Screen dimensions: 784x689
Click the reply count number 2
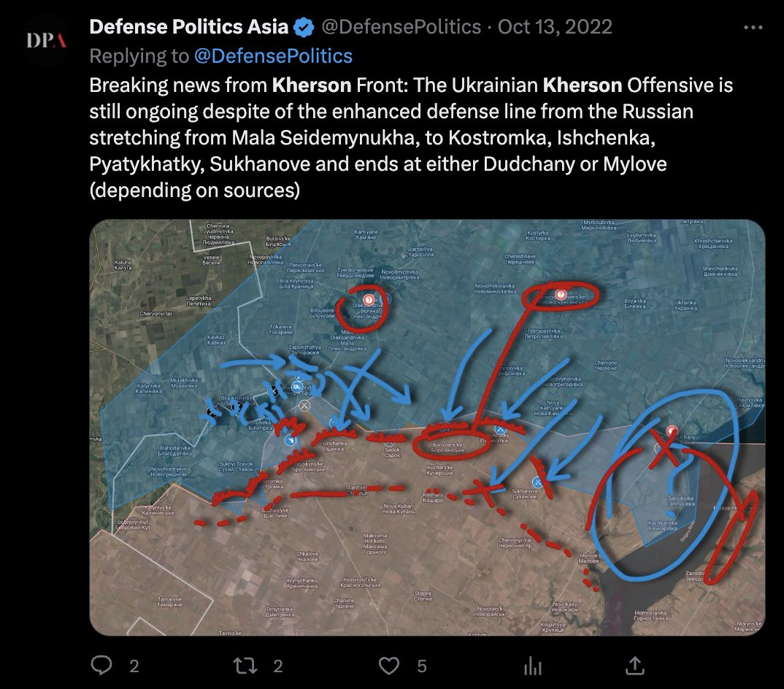pos(134,666)
